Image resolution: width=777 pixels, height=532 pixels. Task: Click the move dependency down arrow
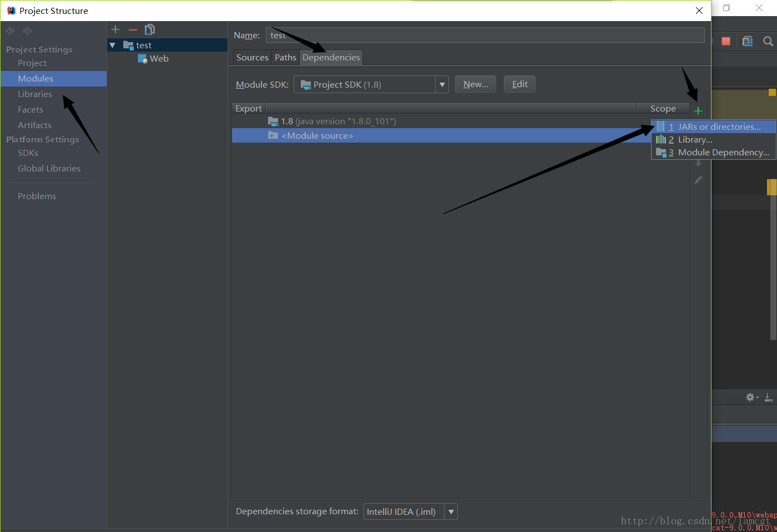[x=698, y=164]
